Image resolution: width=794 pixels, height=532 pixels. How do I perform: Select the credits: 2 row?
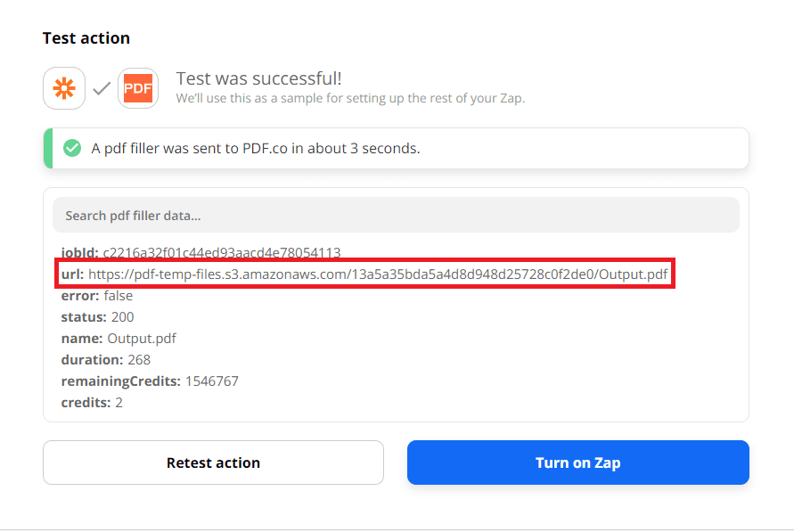click(92, 403)
